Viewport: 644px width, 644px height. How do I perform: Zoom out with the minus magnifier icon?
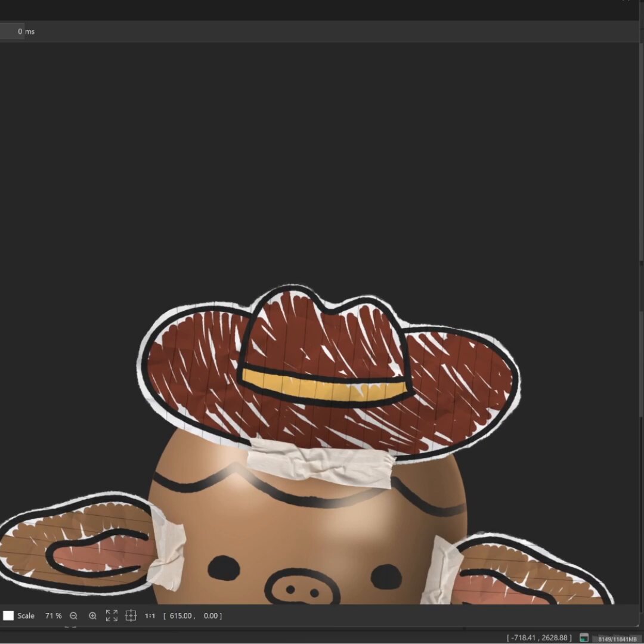(73, 615)
